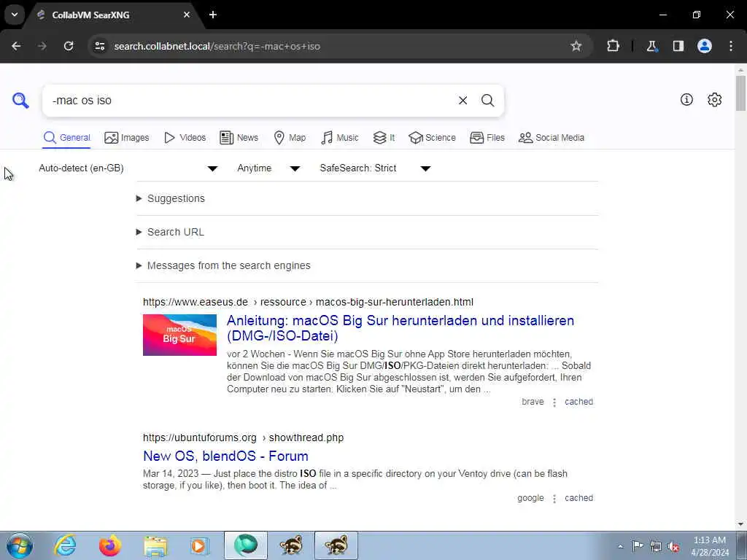Viewport: 747px width, 560px height.
Task: Click the browser forward arrow
Action: 42,46
